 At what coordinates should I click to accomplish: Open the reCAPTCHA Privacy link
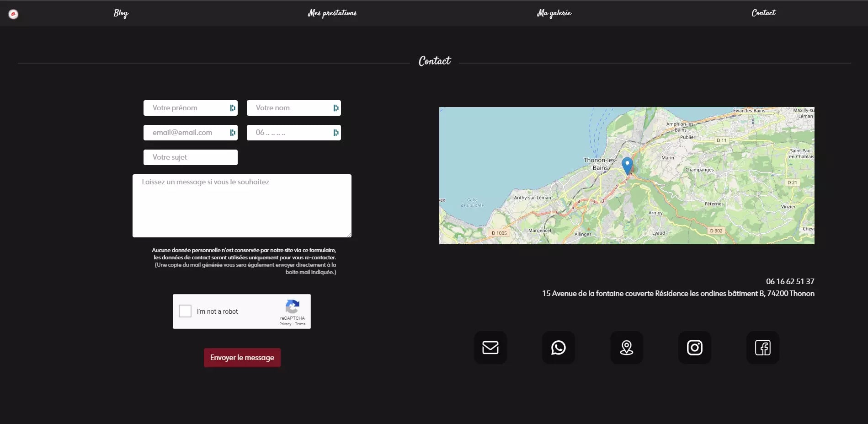click(x=285, y=324)
